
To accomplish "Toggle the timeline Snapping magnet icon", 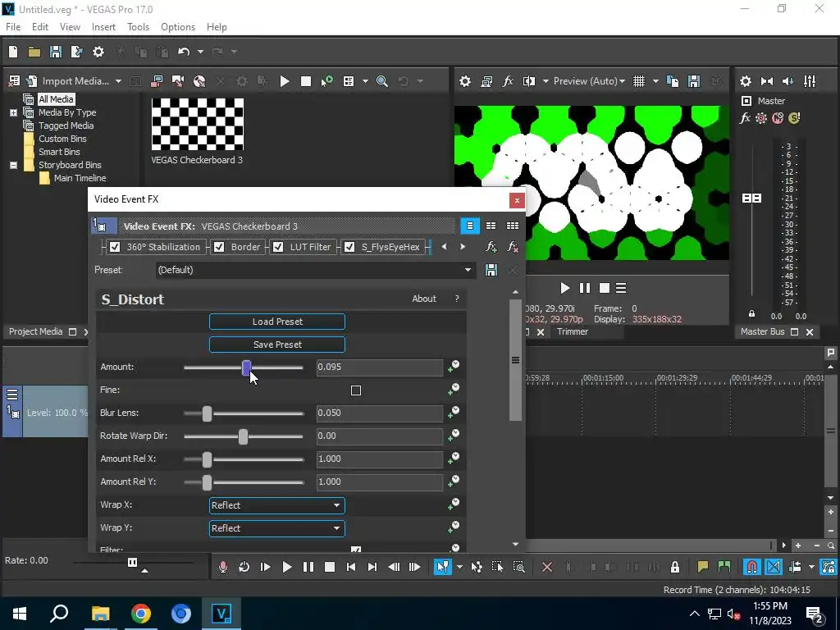I will 752,567.
